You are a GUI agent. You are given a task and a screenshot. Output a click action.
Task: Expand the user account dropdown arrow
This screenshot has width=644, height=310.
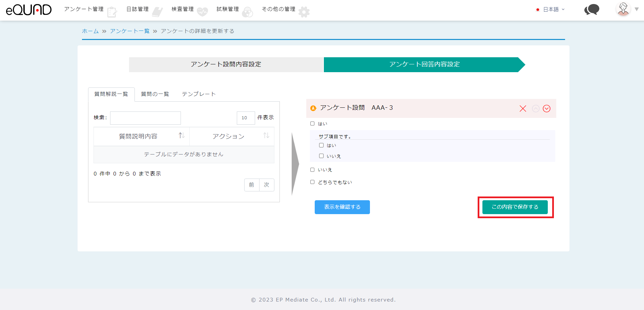[x=637, y=9]
